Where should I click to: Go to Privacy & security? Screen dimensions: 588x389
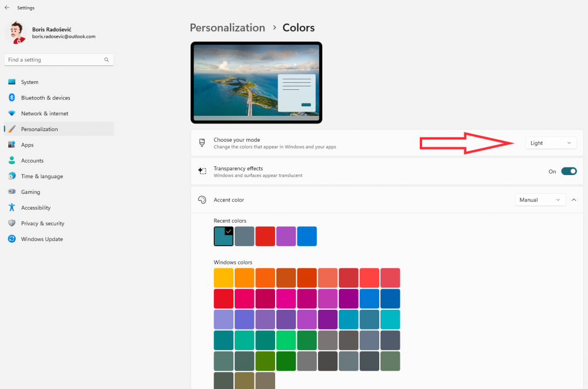click(x=59, y=223)
